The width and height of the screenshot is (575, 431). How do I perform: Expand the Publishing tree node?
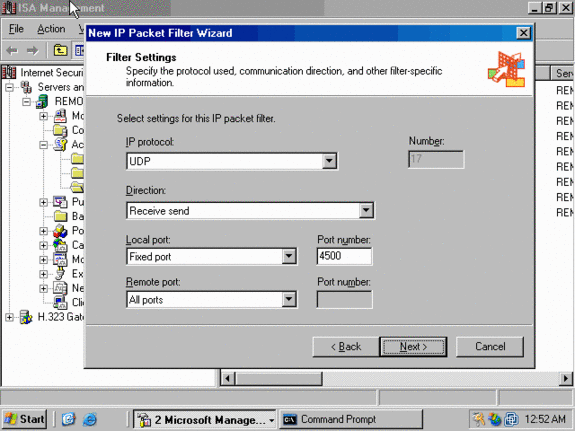pos(43,202)
